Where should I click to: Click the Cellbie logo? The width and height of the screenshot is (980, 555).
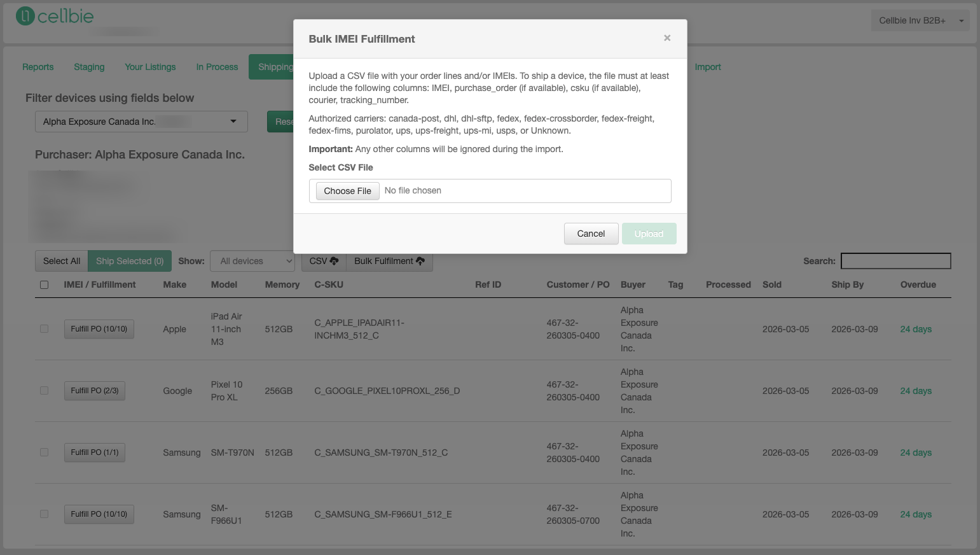click(55, 16)
